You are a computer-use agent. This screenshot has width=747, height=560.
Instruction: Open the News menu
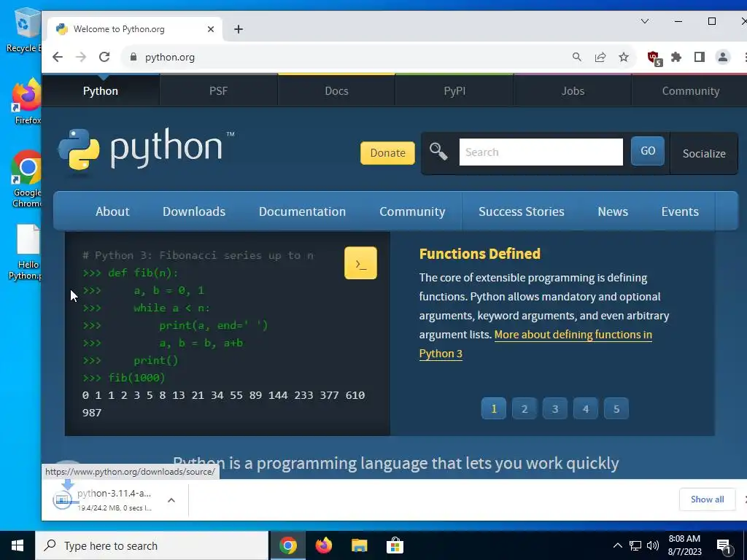pos(613,211)
